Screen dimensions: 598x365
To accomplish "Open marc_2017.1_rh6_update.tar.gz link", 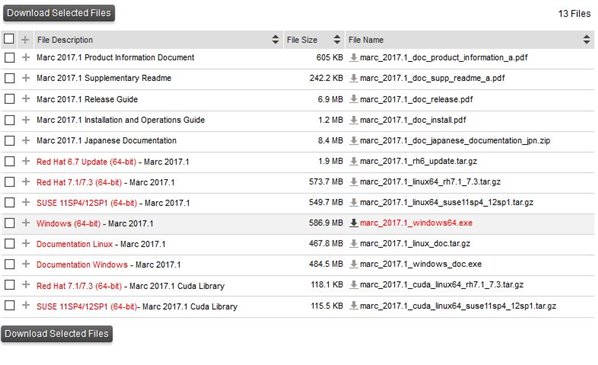I will tap(418, 161).
